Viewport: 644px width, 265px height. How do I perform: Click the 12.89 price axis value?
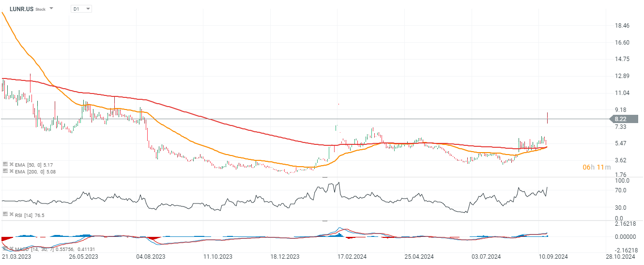point(622,76)
